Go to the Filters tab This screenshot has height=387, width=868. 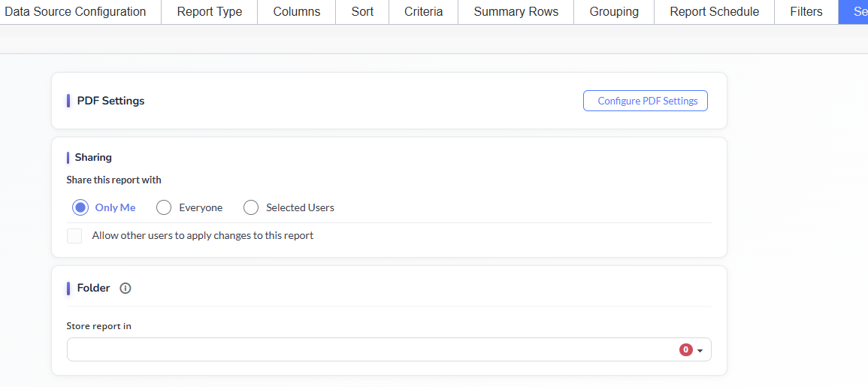[806, 12]
